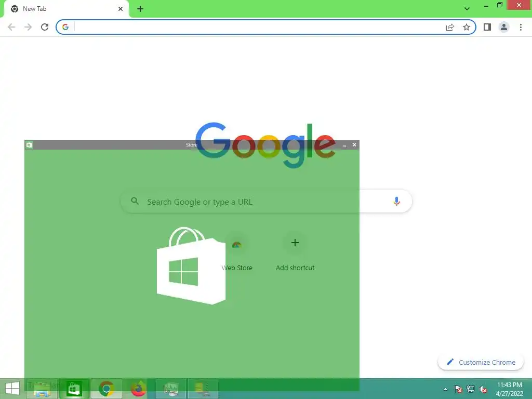
Task: Click the Store shopping bag splash logo
Action: point(191,265)
